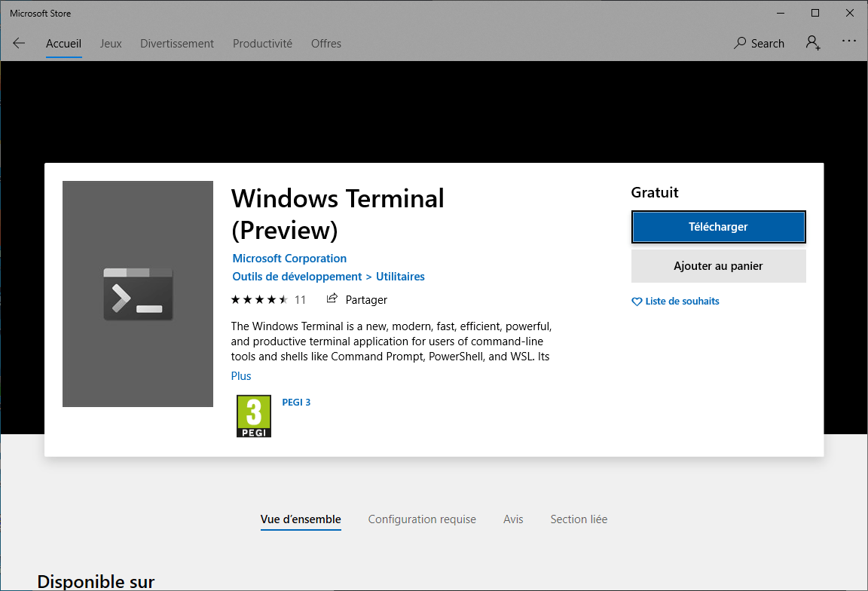The image size is (868, 591).
Task: Click the star rating
Action: [x=260, y=300]
